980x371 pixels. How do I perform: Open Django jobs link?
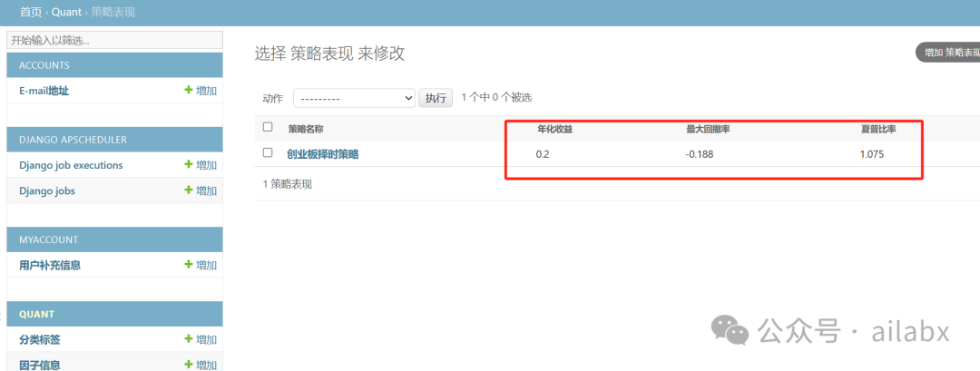(47, 190)
